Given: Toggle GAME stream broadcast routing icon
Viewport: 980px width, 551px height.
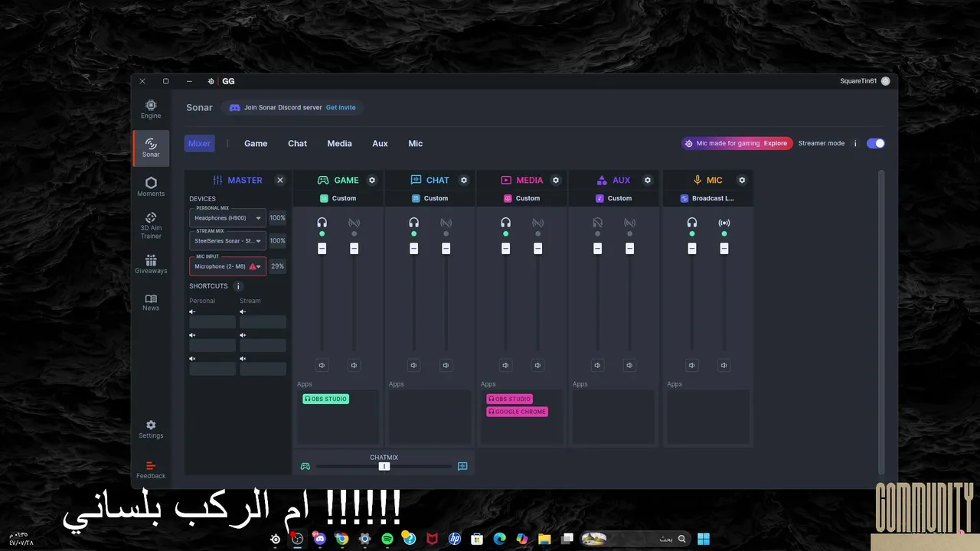Looking at the screenshot, I should coord(354,223).
